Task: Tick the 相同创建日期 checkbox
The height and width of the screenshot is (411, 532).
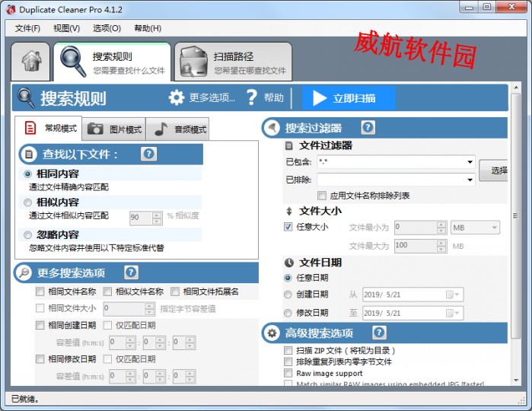Action: [40, 325]
